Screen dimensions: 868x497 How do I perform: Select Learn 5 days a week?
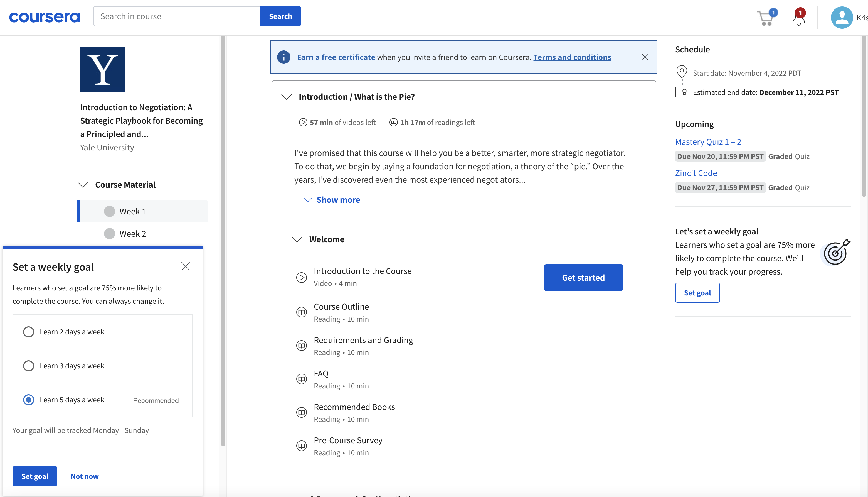[x=29, y=400]
